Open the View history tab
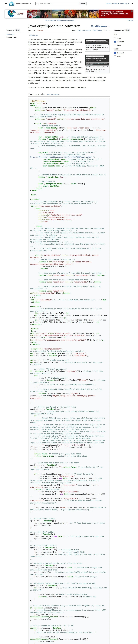The height and width of the screenshot is (644, 138). click(x=97, y=30)
